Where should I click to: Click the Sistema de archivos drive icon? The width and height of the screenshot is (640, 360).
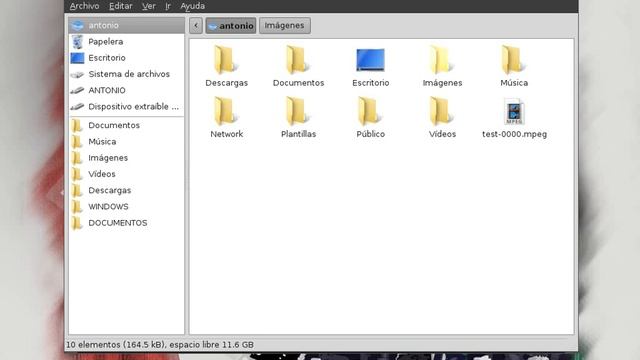(x=77, y=74)
